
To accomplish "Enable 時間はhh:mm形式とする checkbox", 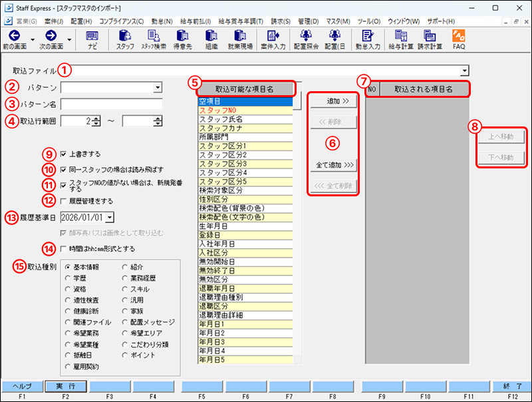I will tap(63, 249).
